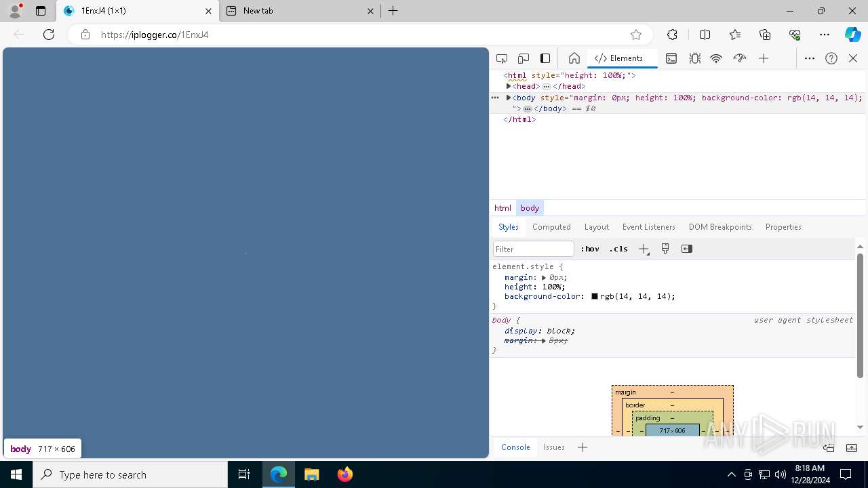Select the closing </html> tag line
This screenshot has height=488, width=868.
(x=519, y=119)
